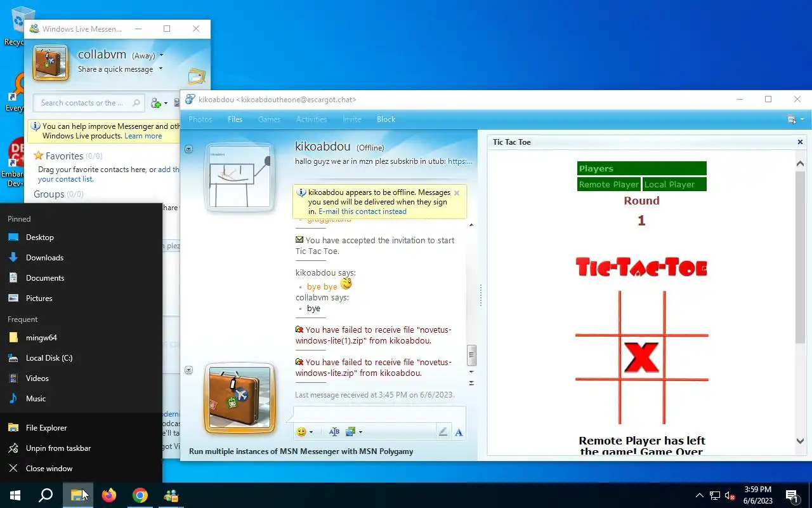Click the Windows Live Messenger title bar icon

(x=34, y=29)
